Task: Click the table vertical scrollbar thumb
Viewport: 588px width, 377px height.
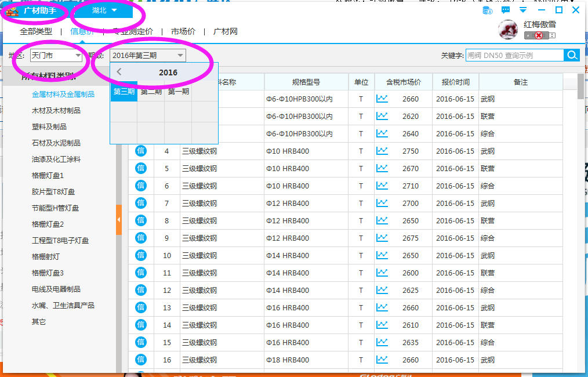Action: point(581,86)
